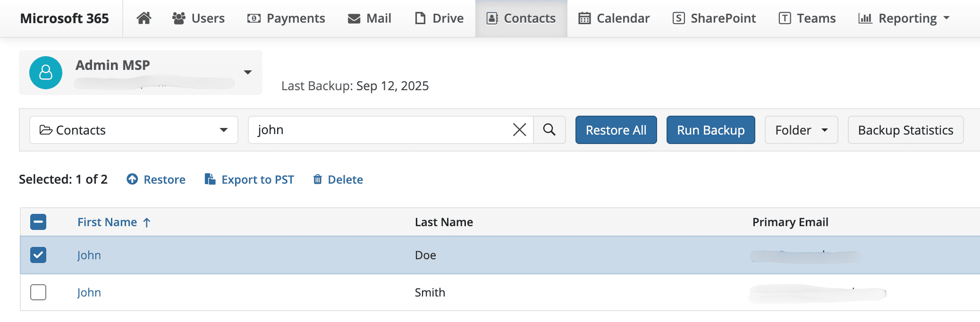Click the Selected: 1 of 2 label

pos(63,179)
